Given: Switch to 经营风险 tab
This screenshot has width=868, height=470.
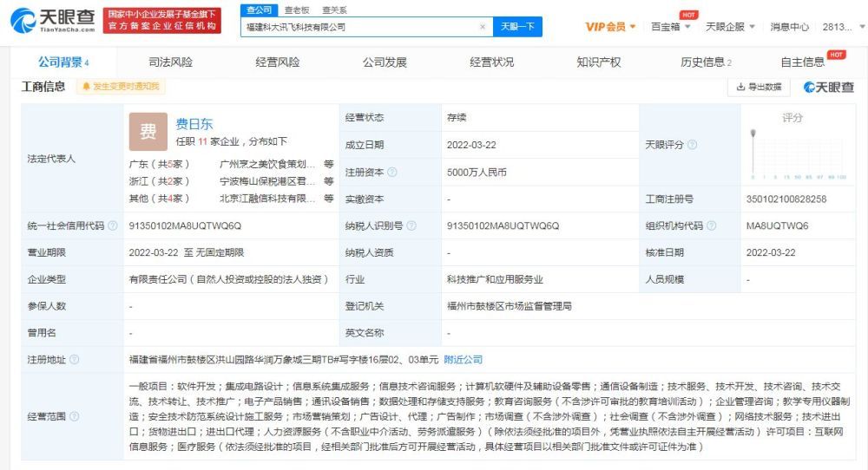Looking at the screenshot, I should [x=278, y=62].
